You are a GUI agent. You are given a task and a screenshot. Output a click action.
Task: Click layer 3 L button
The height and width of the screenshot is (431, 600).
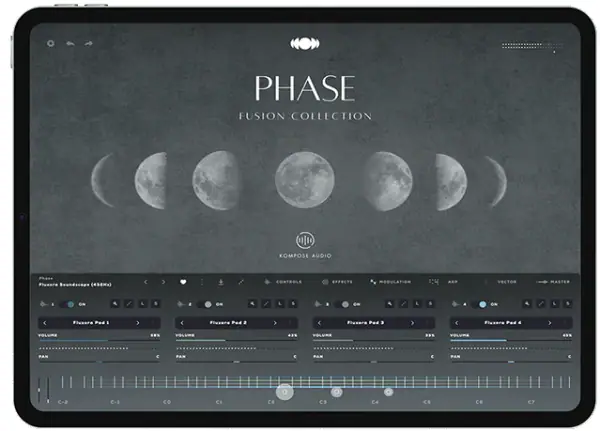click(417, 304)
